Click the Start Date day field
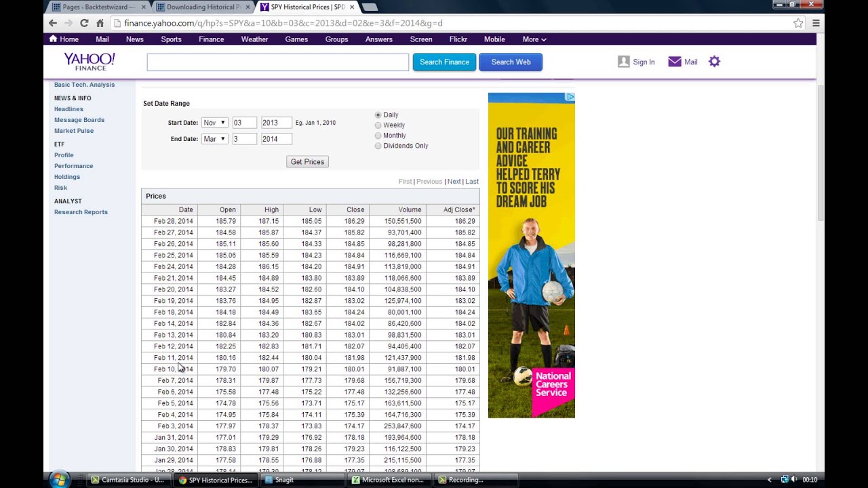Screen dimensions: 868x488 [x=244, y=123]
